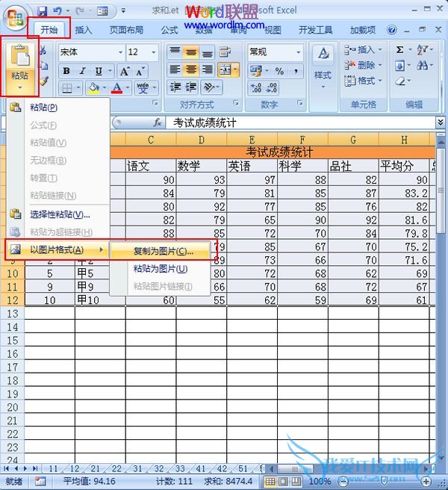Viewport: 448px width, 490px height.
Task: Open the font size dropdown showing 12
Action: [154, 52]
